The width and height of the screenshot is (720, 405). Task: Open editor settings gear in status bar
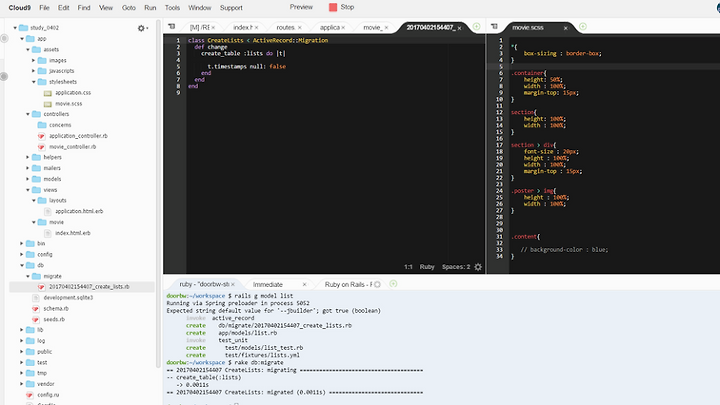pyautogui.click(x=478, y=267)
